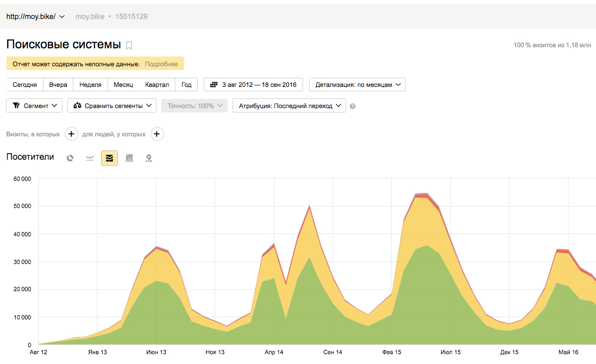Open the Атрибуция: Последний переход dropdown

(289, 106)
